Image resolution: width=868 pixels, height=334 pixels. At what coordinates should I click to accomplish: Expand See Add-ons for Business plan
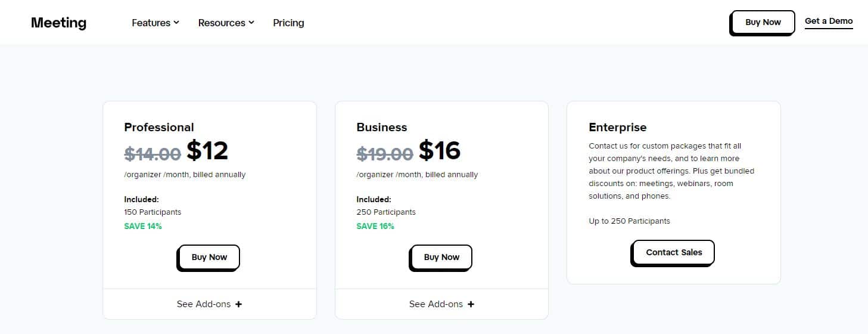[x=442, y=304]
